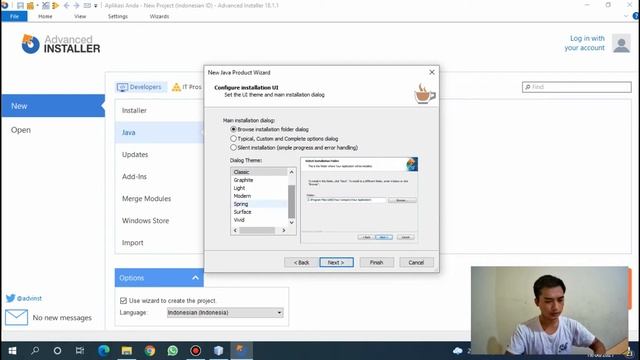Select Installer project category
Viewport: 640px width, 360px height.
(159, 110)
